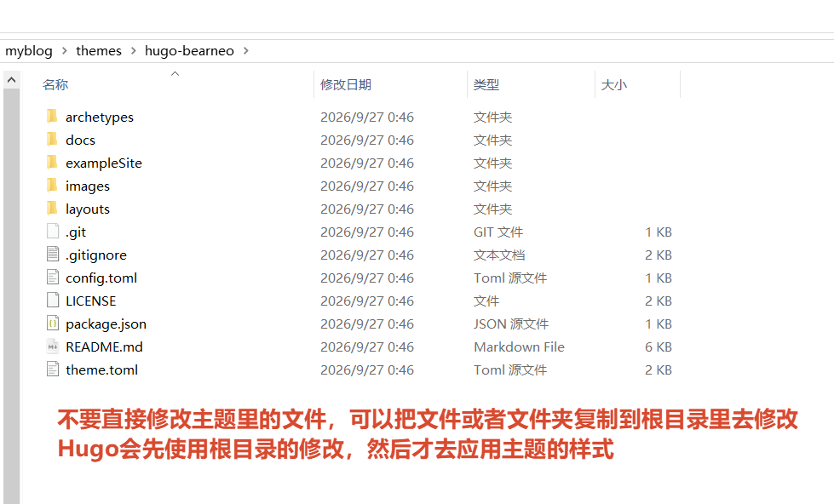Click the .git file icon
This screenshot has height=504, width=834.
(53, 231)
